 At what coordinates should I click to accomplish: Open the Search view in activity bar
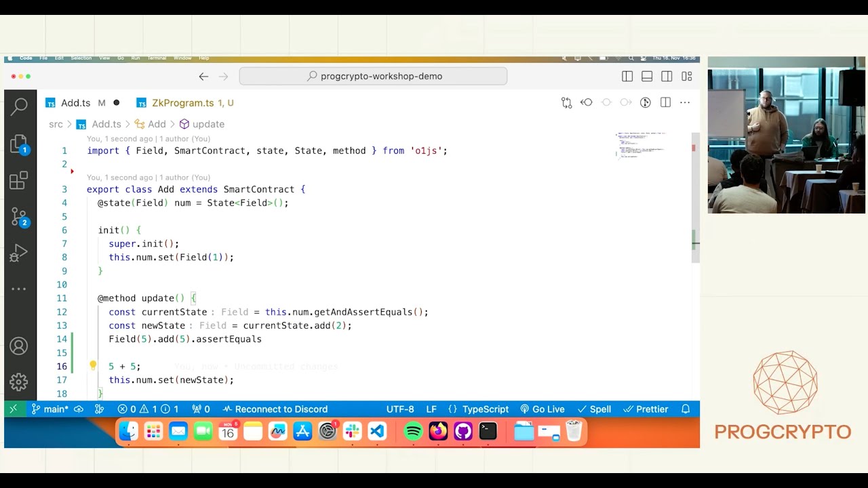tap(19, 106)
